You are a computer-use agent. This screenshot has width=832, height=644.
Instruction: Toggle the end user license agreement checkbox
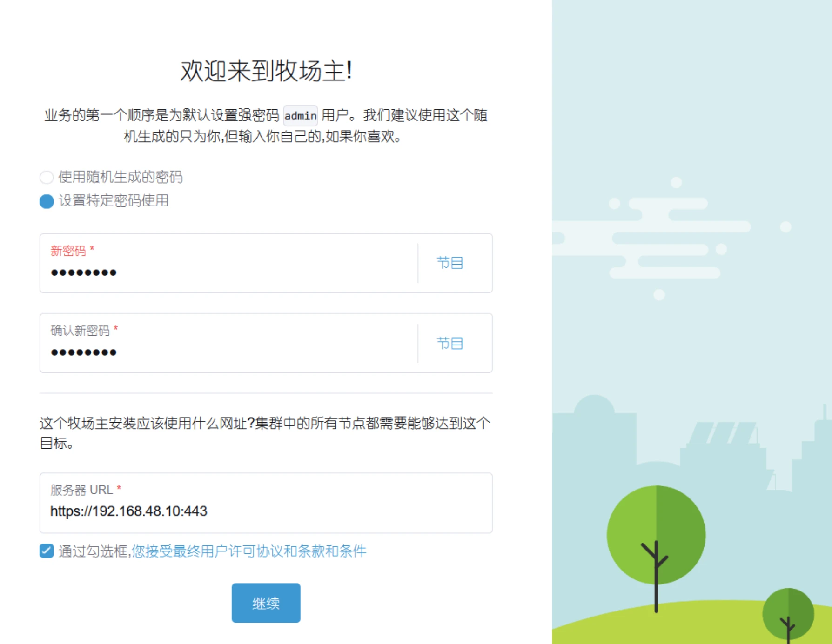tap(47, 551)
